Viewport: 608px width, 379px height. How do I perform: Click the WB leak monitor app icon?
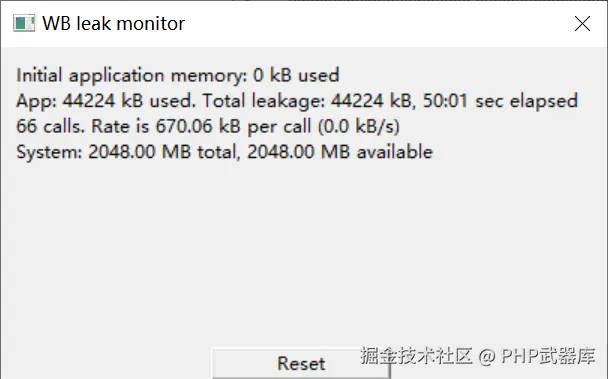click(24, 23)
